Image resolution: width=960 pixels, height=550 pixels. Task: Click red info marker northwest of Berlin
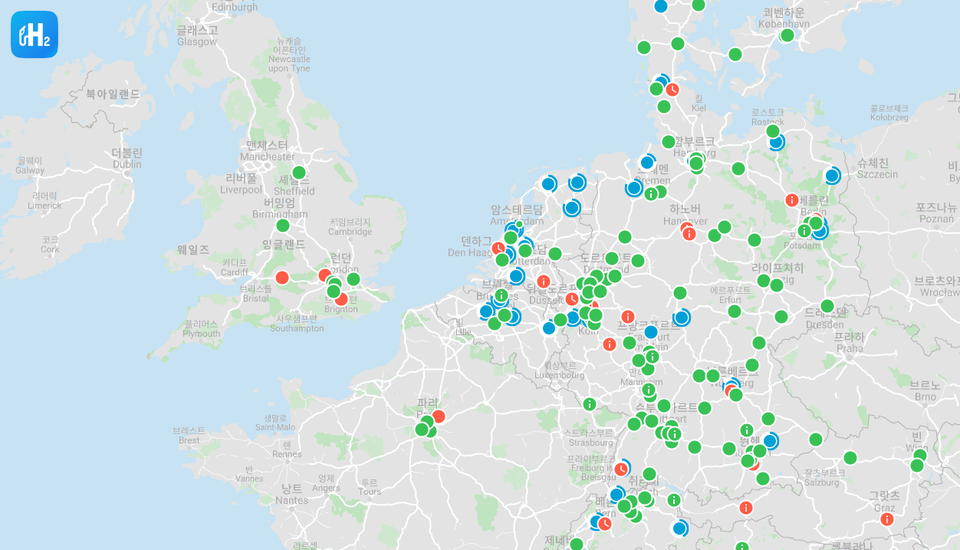coord(792,200)
